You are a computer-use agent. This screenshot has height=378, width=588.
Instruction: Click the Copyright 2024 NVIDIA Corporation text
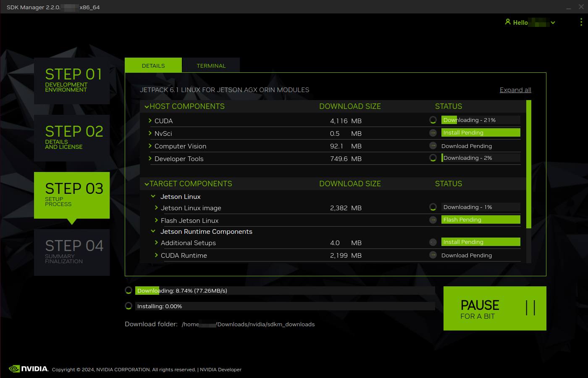(x=124, y=370)
